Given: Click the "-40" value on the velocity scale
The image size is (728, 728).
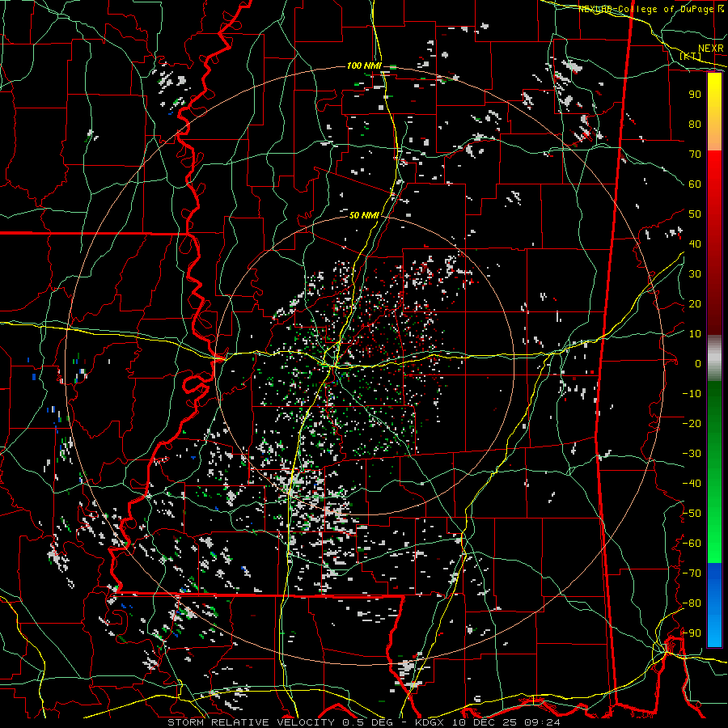Looking at the screenshot, I should pyautogui.click(x=692, y=484).
